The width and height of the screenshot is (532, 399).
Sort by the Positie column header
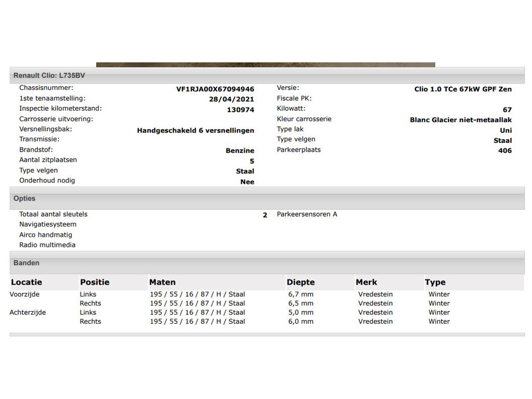(x=95, y=282)
